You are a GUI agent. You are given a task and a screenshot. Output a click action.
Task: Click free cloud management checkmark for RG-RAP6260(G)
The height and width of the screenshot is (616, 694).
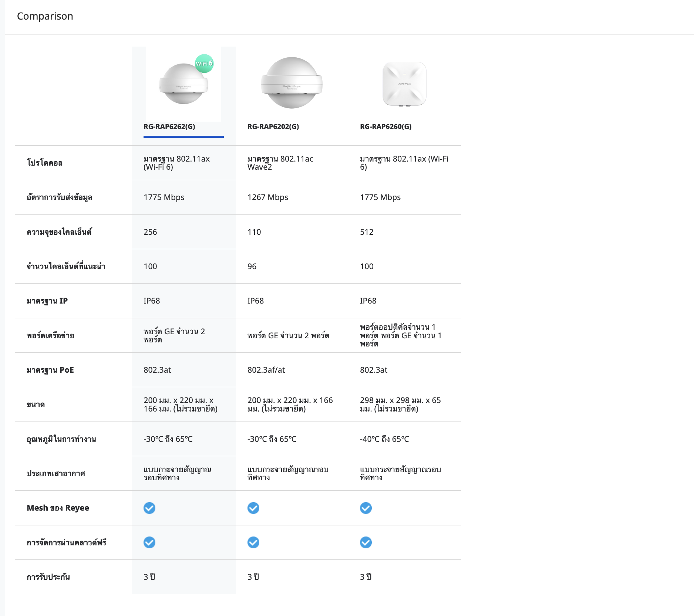pos(366,542)
